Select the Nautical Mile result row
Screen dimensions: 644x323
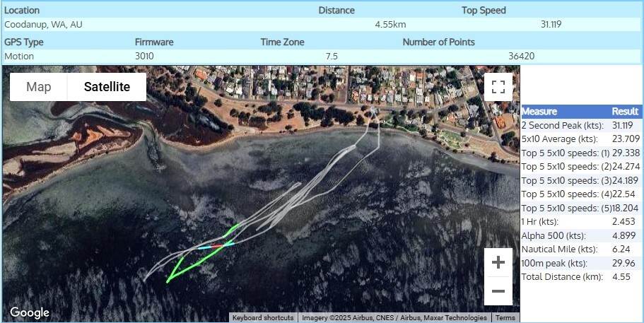pyautogui.click(x=581, y=249)
